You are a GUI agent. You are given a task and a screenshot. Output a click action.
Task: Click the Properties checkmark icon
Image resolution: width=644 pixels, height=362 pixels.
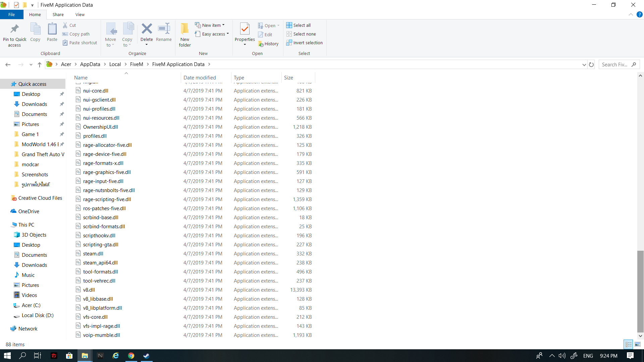[245, 29]
